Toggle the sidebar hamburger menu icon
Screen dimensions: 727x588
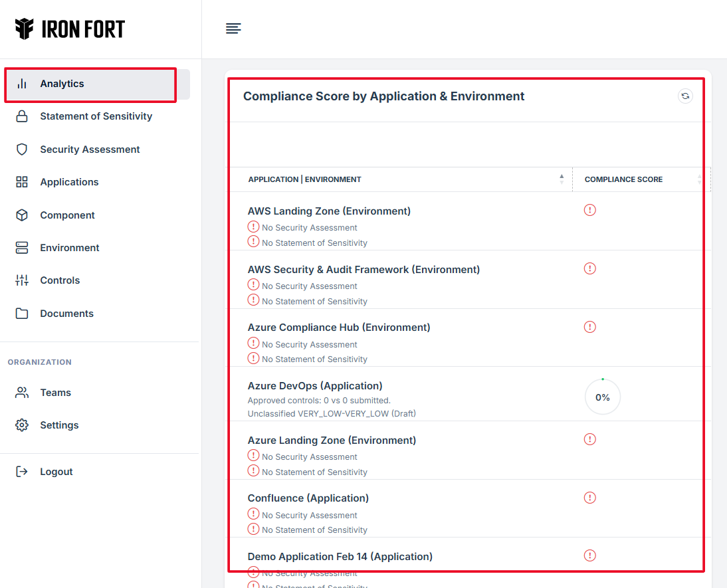pyautogui.click(x=233, y=28)
